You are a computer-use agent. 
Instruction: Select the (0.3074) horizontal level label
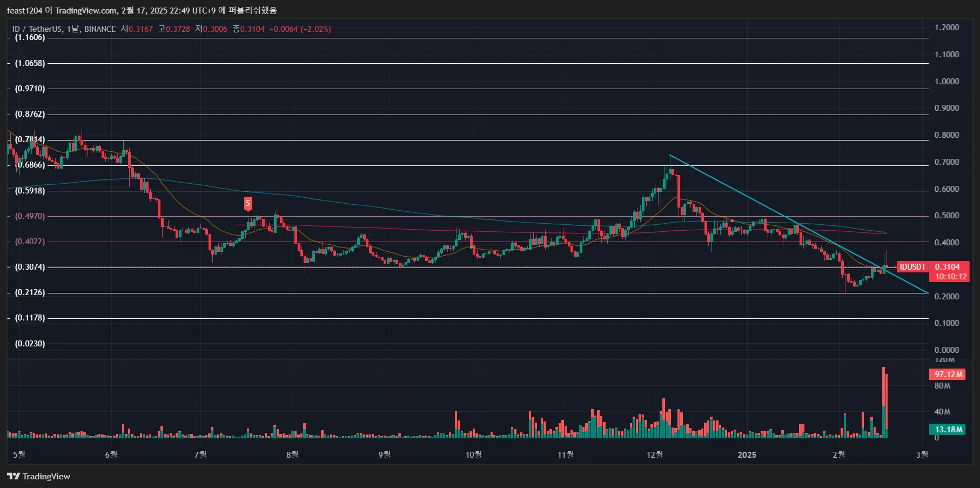coord(30,267)
